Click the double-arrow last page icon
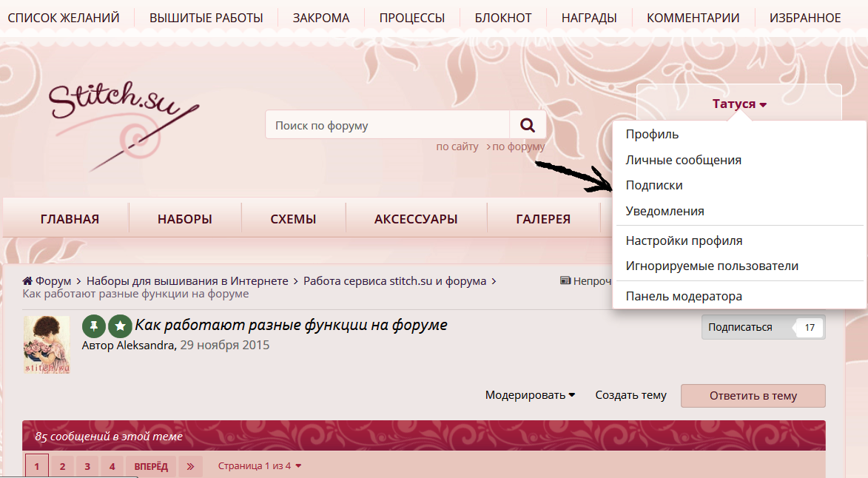Image resolution: width=868 pixels, height=478 pixels. [190, 467]
